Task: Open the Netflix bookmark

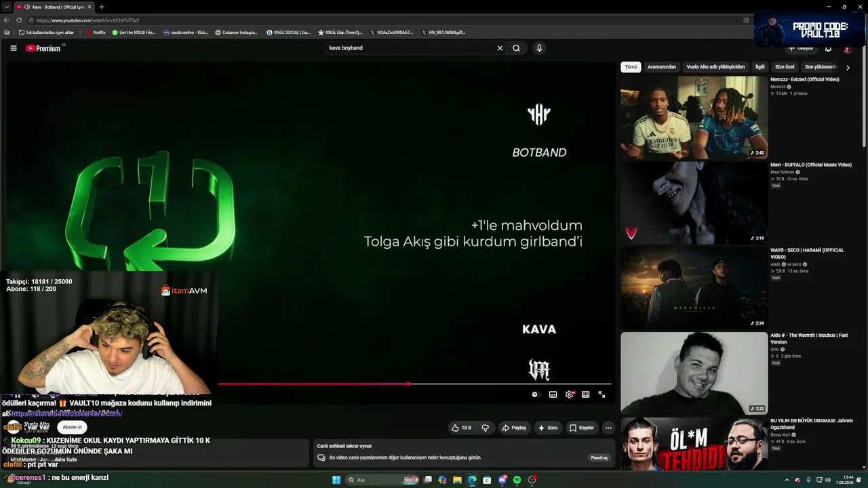Action: click(96, 33)
